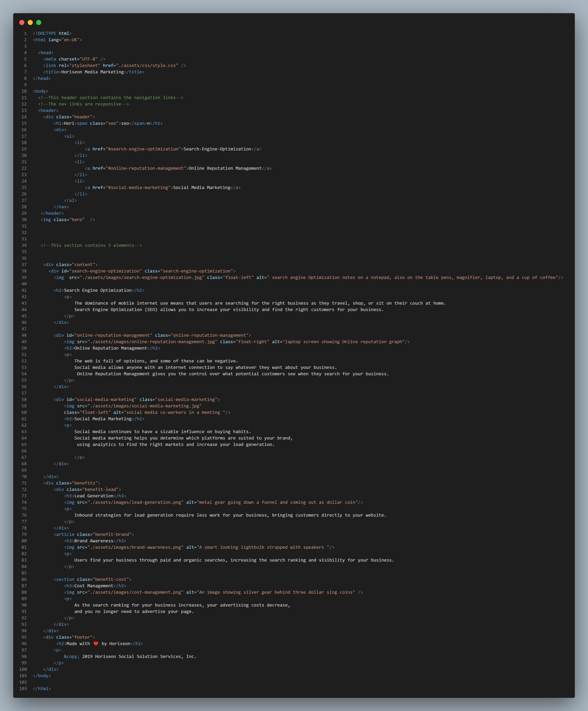Click the div class="footer" line

click(x=69, y=637)
